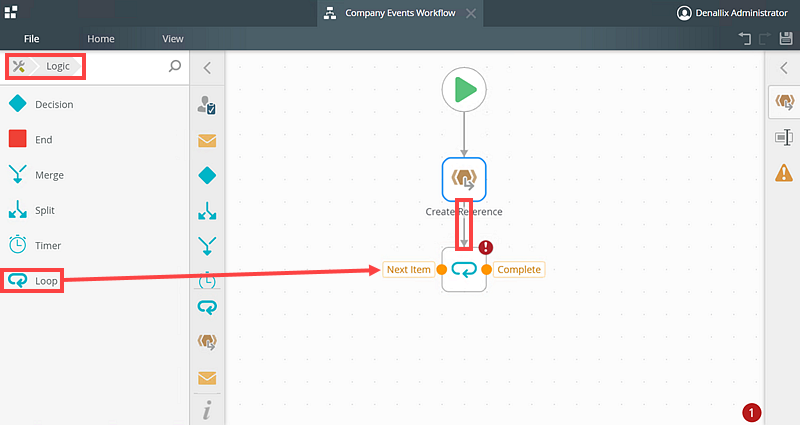Screen dimensions: 800x425
Task: Click the Loop icon in favorites bar
Action: point(207,307)
